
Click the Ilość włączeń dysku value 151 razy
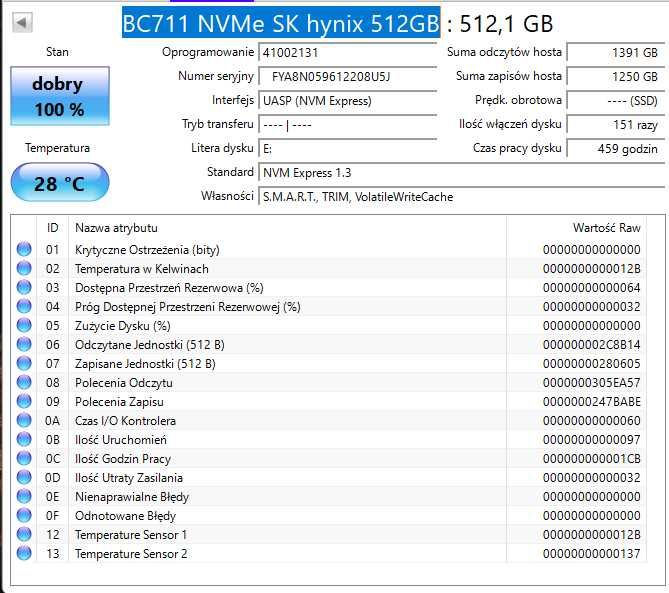(616, 125)
